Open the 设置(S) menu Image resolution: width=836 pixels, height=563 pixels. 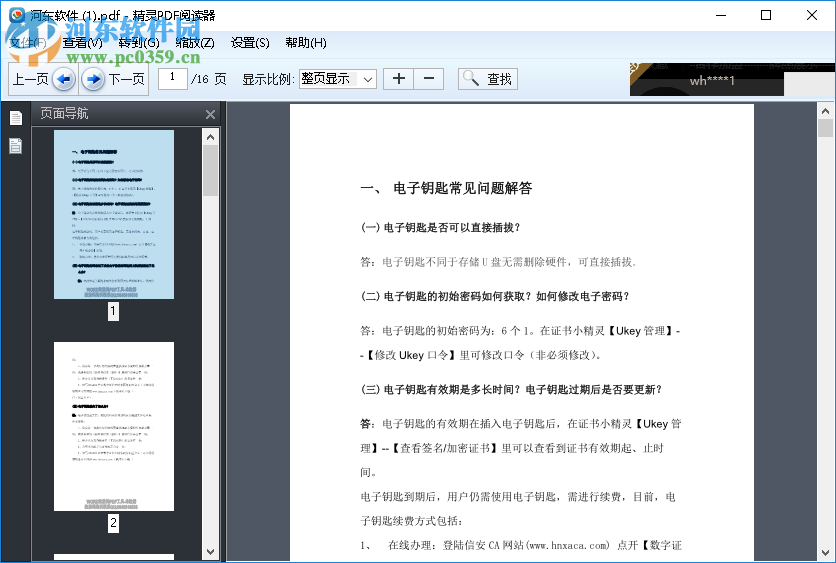pyautogui.click(x=250, y=43)
